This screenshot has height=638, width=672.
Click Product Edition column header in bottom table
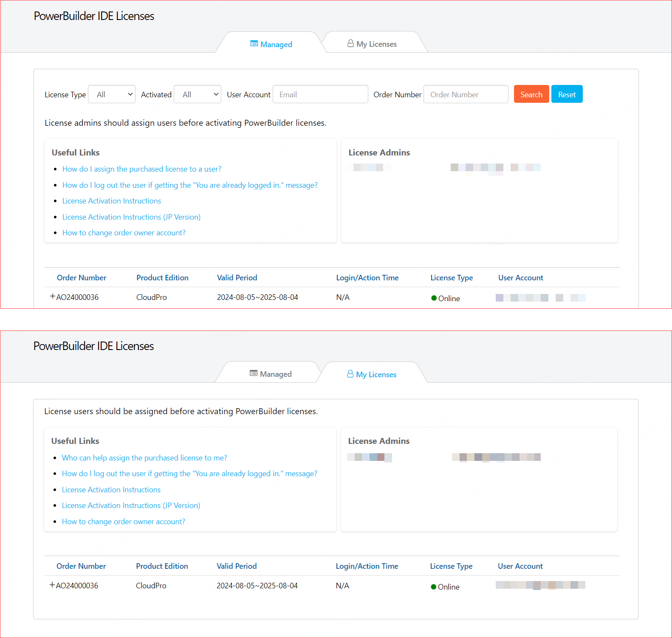[162, 566]
